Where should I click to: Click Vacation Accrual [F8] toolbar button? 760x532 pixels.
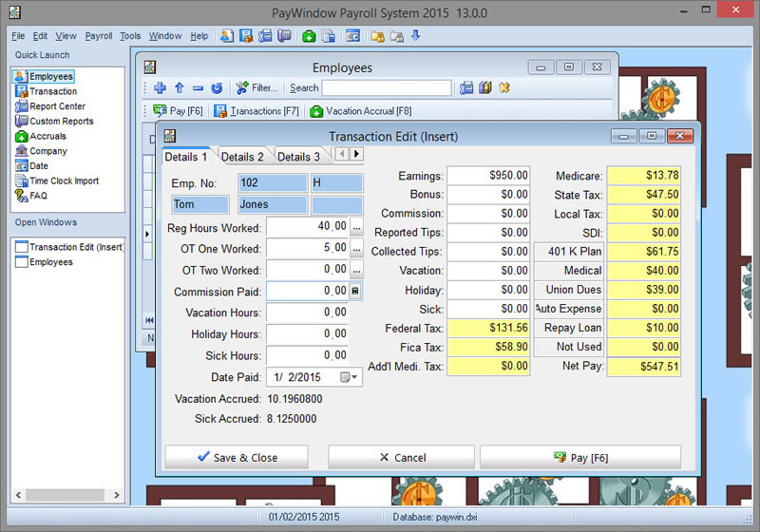click(361, 111)
